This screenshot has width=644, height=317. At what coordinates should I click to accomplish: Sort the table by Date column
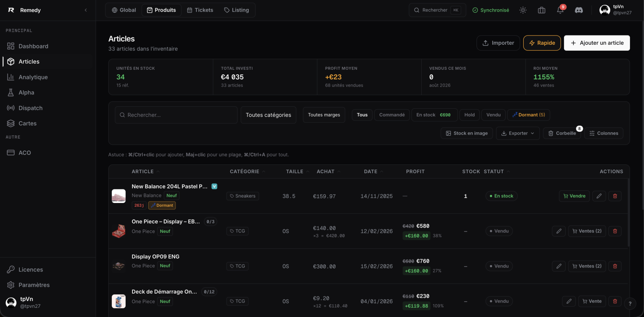coord(374,172)
